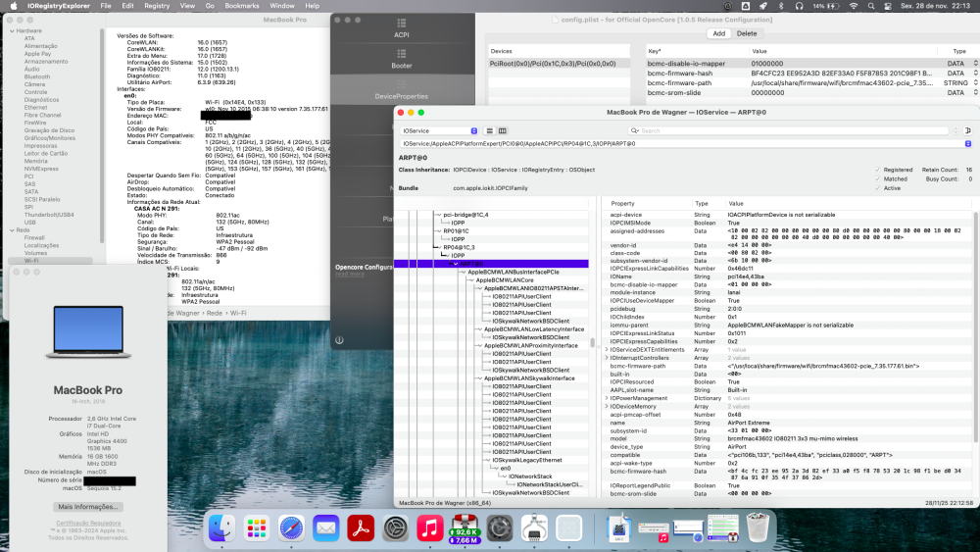Open Launchpad in the Dock

[x=257, y=528]
